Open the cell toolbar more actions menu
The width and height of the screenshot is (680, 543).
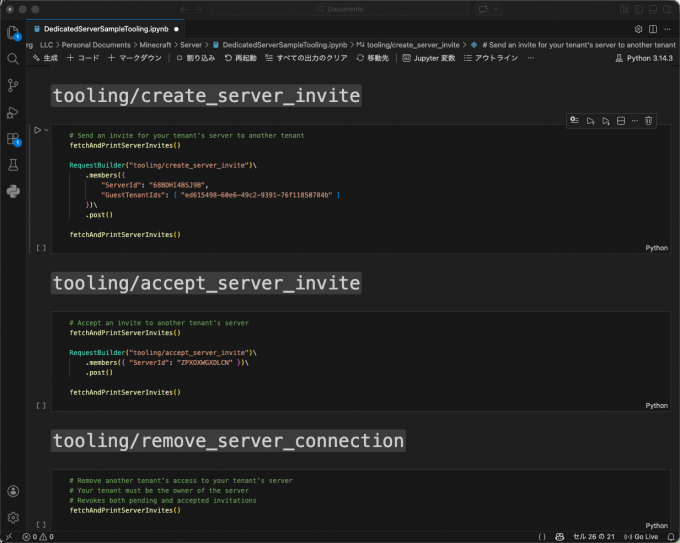[634, 120]
